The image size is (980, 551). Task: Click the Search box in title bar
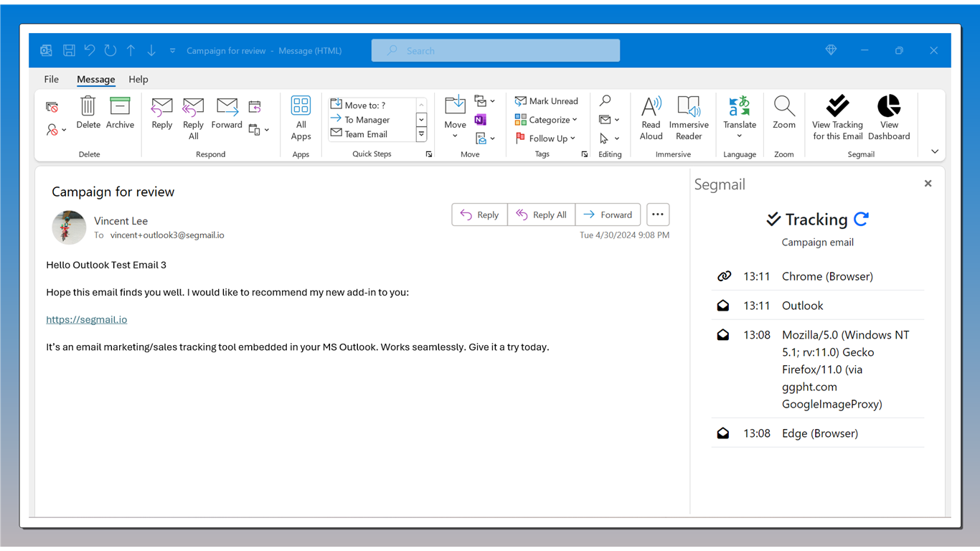[496, 51]
